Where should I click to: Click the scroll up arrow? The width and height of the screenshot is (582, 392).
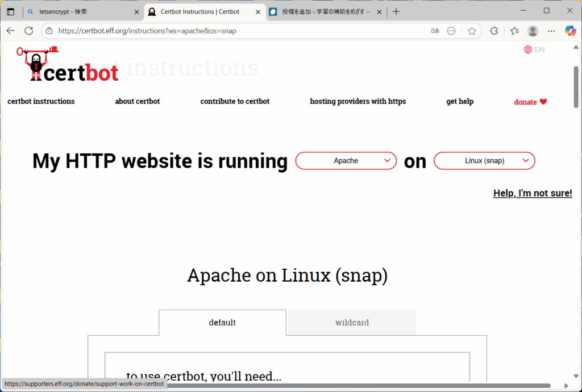576,47
